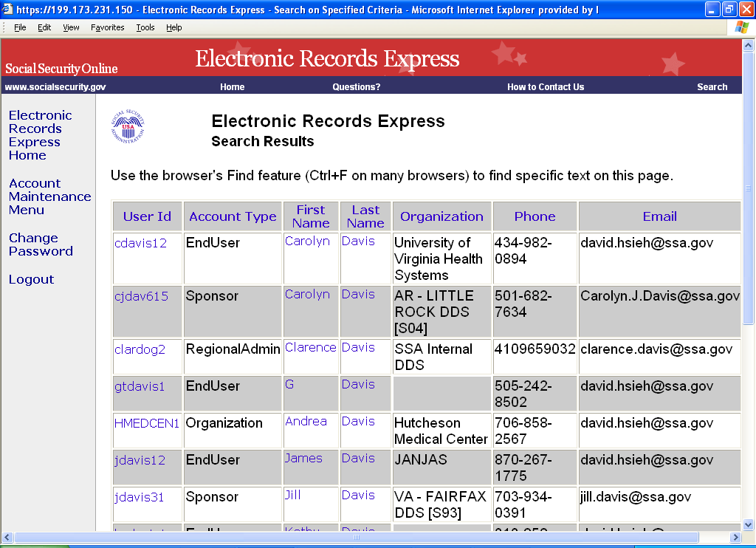Click the vertical scrollbar down arrow
This screenshot has width=756, height=548.
(749, 525)
